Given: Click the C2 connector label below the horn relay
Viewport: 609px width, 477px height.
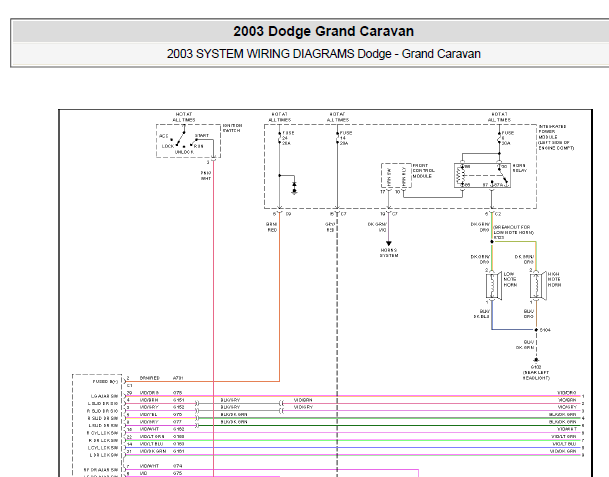Looking at the screenshot, I should (498, 214).
